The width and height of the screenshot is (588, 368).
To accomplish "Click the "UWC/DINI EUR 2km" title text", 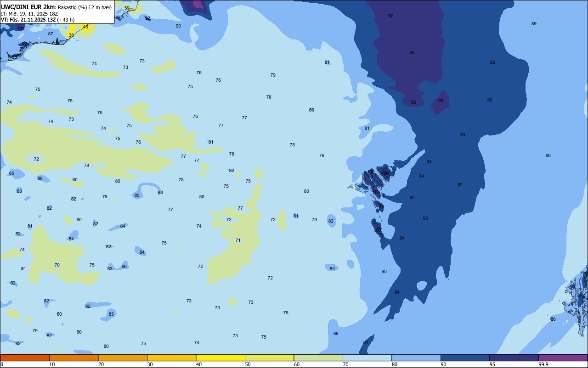I will (x=28, y=7).
